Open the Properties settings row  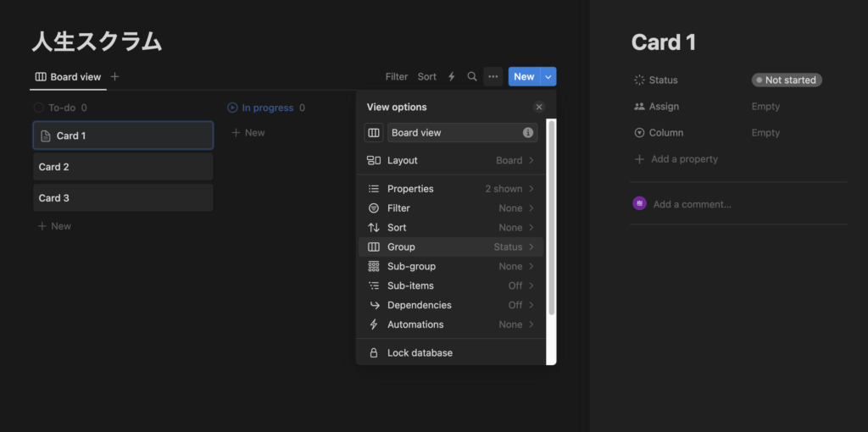[451, 189]
